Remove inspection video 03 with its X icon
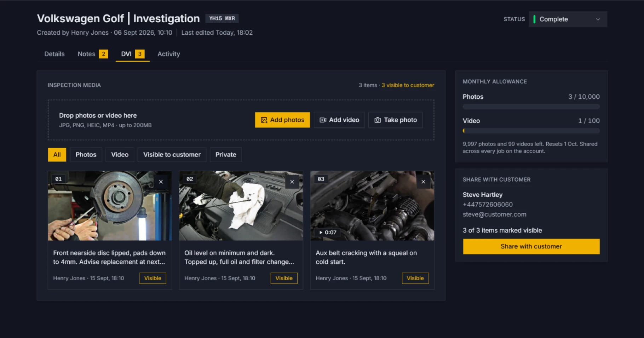This screenshot has height=338, width=644. [x=423, y=182]
